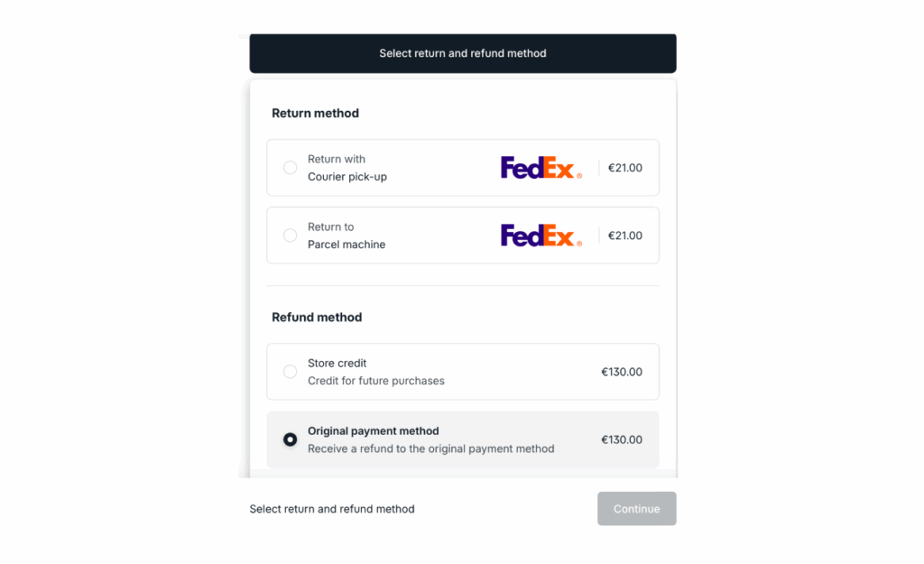Click the FedEx logo for Courier pick-up

coord(541,168)
